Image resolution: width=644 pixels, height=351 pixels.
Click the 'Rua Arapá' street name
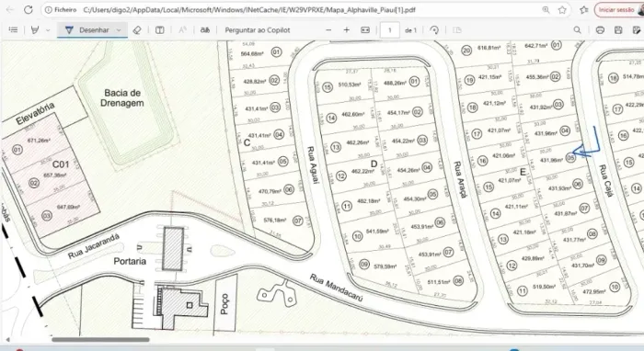click(x=460, y=179)
